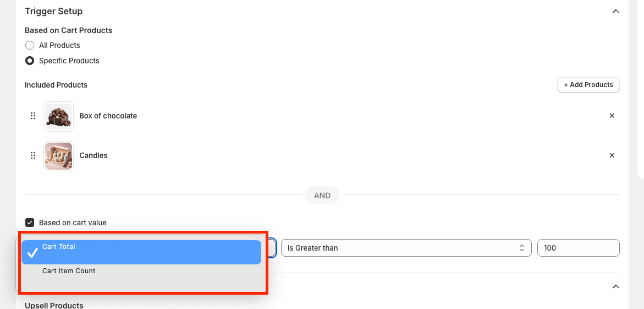Click the cart value amount field

pyautogui.click(x=578, y=248)
